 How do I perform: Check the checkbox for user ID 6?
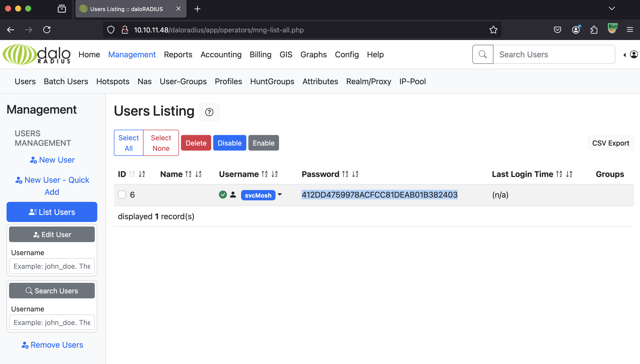tap(122, 195)
